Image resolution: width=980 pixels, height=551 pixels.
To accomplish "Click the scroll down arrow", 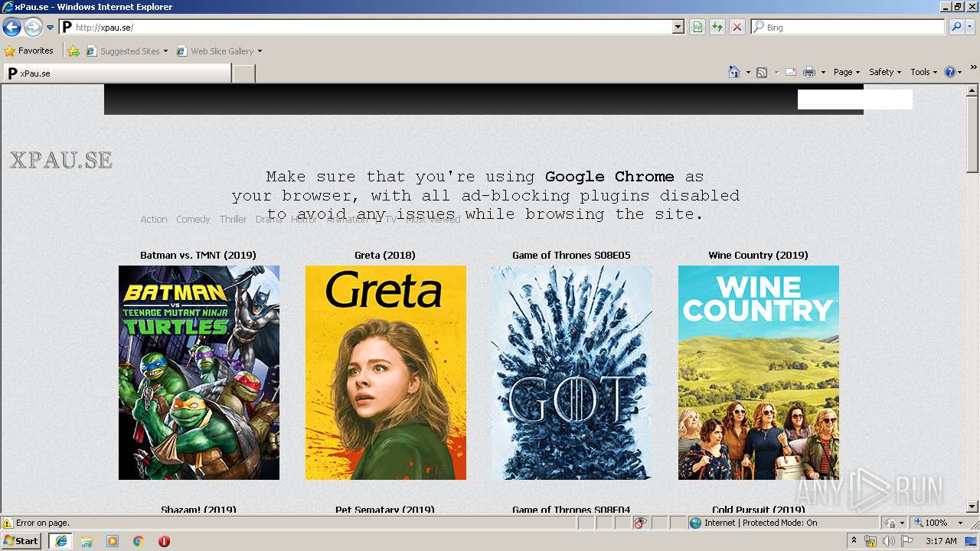I will click(x=972, y=507).
